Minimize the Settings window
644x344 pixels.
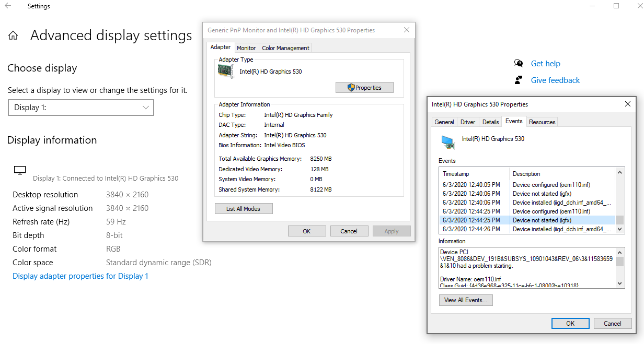point(592,6)
